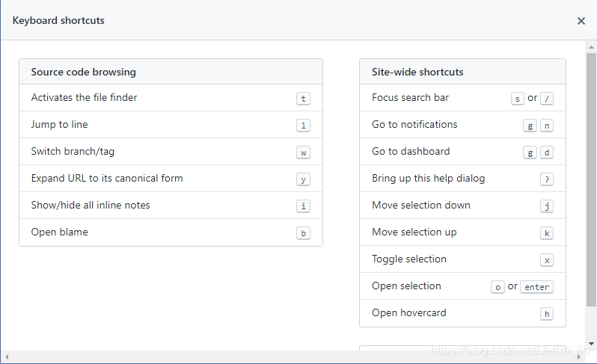Click the 'Move selection down' row label
The height and width of the screenshot is (364, 597).
coord(421,206)
